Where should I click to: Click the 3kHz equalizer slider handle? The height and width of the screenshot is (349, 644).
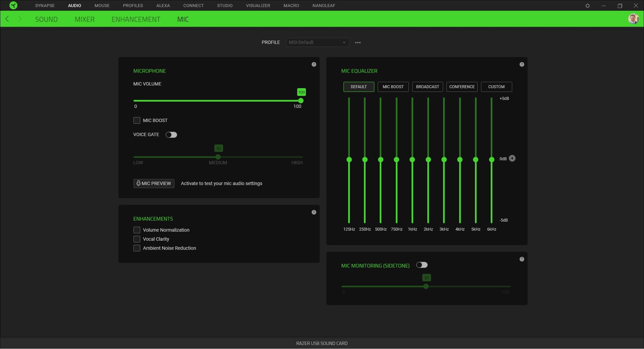coord(444,160)
